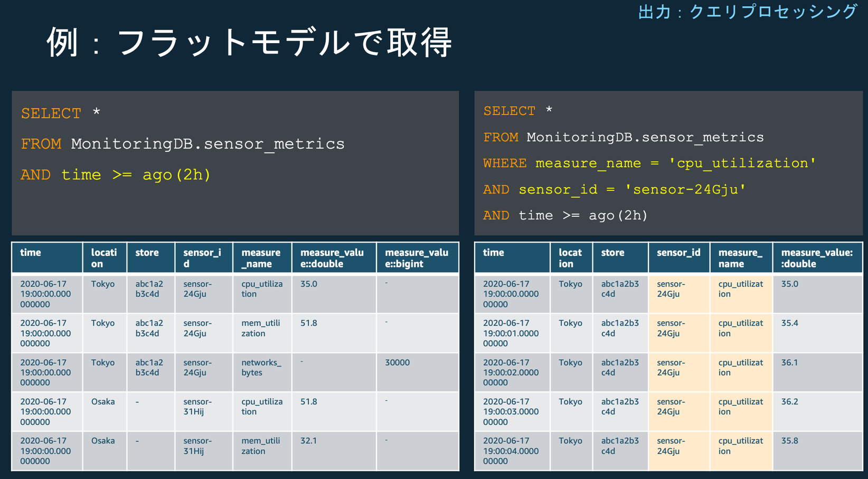
Task: Click the WHERE measure_name = 'cpu_utilization' line
Action: click(x=649, y=164)
